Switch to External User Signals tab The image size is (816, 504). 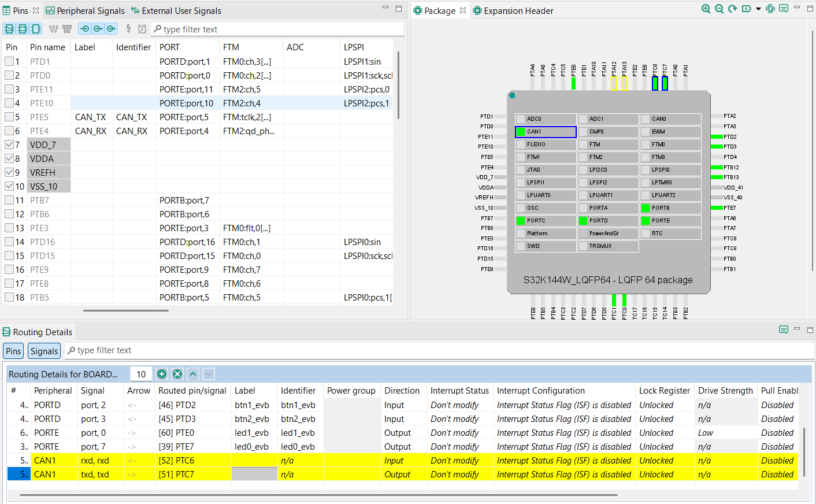click(x=176, y=10)
